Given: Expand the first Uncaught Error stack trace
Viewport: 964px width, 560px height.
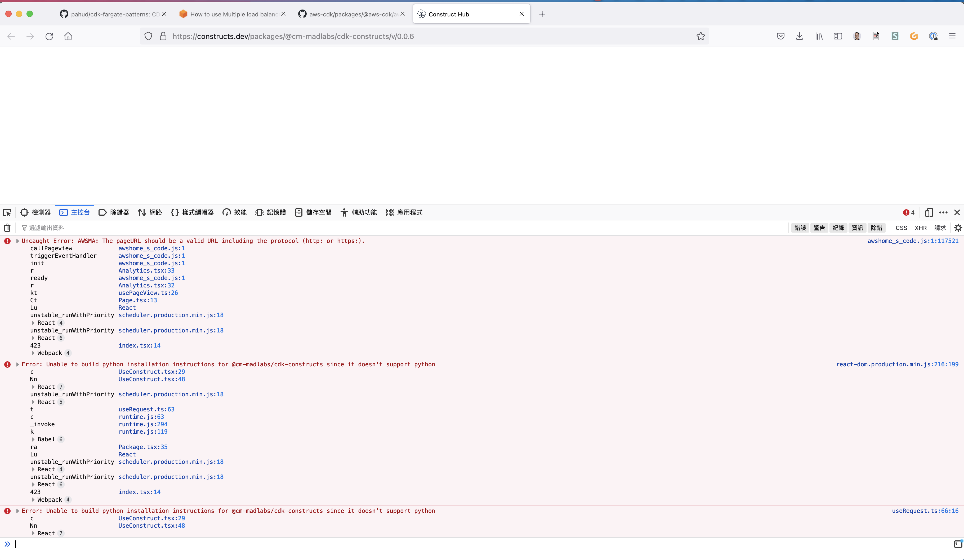Looking at the screenshot, I should 17,241.
